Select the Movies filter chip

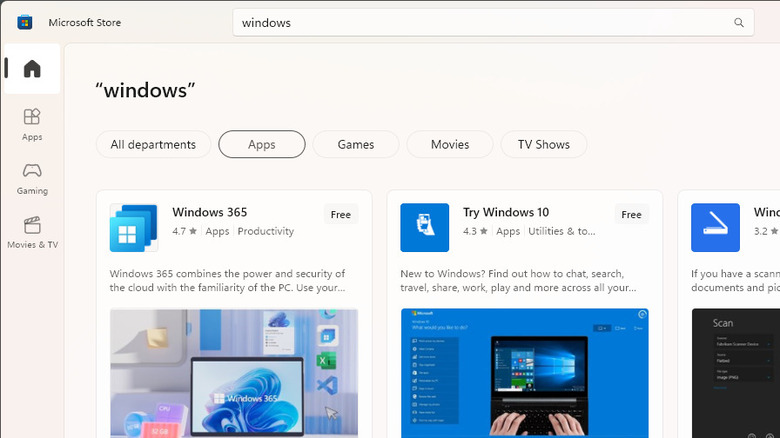tap(450, 144)
